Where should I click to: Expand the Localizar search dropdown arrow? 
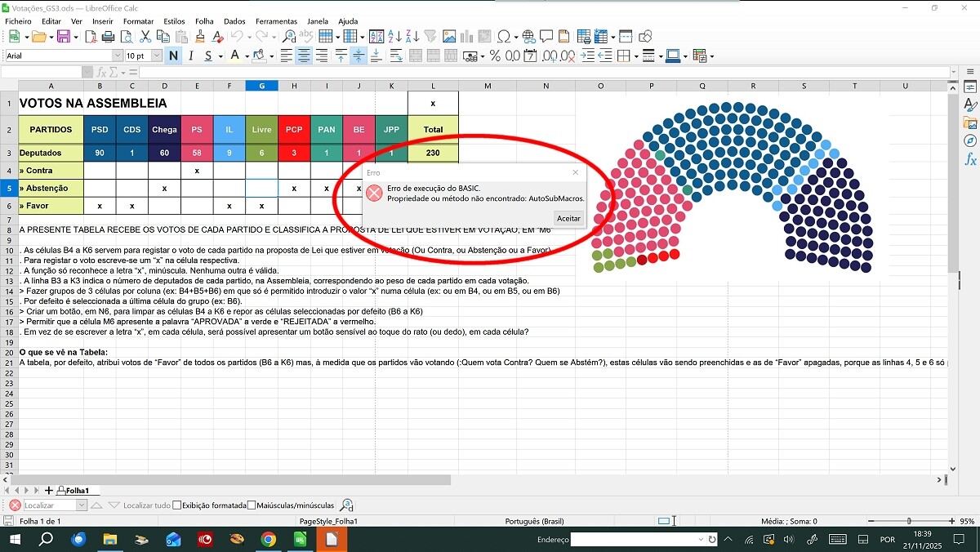click(81, 505)
